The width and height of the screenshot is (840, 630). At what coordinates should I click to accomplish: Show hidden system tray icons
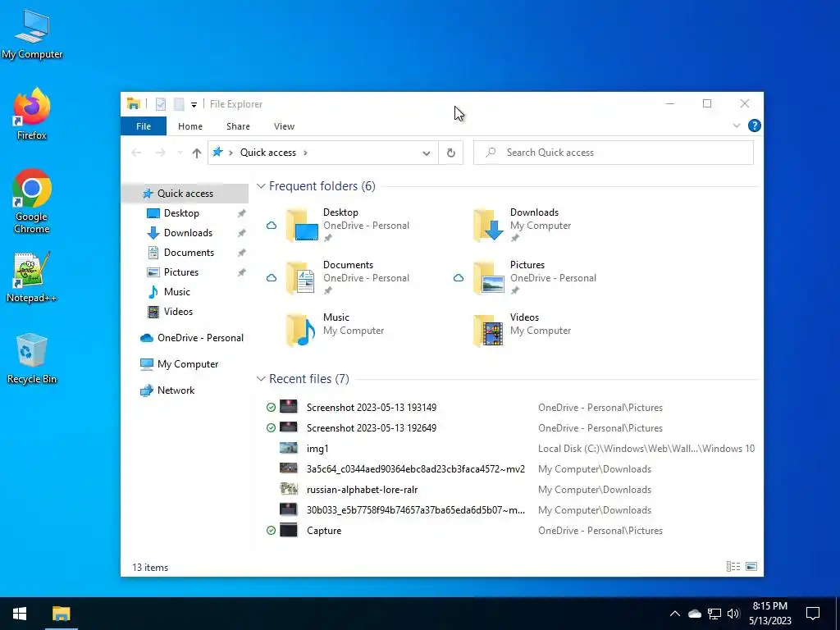pos(675,614)
